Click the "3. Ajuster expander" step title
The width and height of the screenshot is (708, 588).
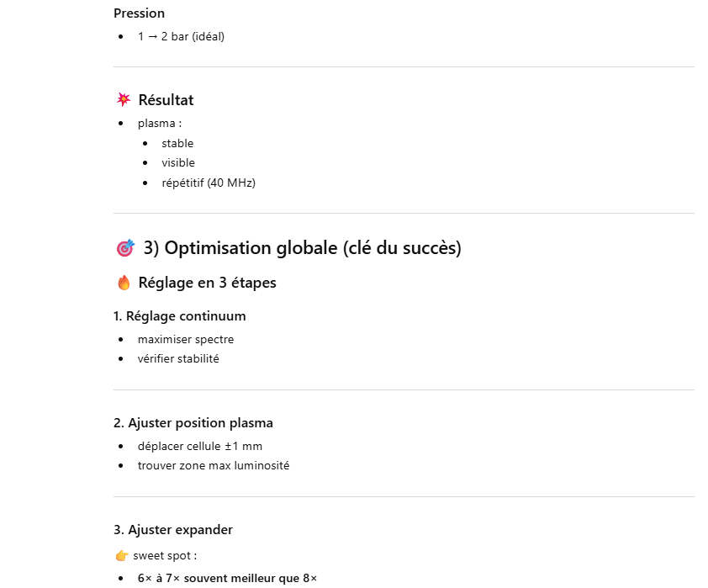point(173,530)
